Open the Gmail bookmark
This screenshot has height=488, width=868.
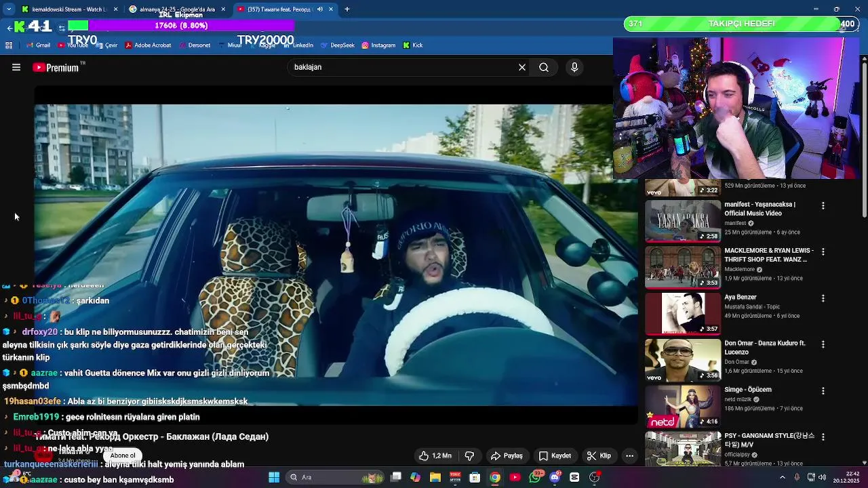tap(38, 45)
